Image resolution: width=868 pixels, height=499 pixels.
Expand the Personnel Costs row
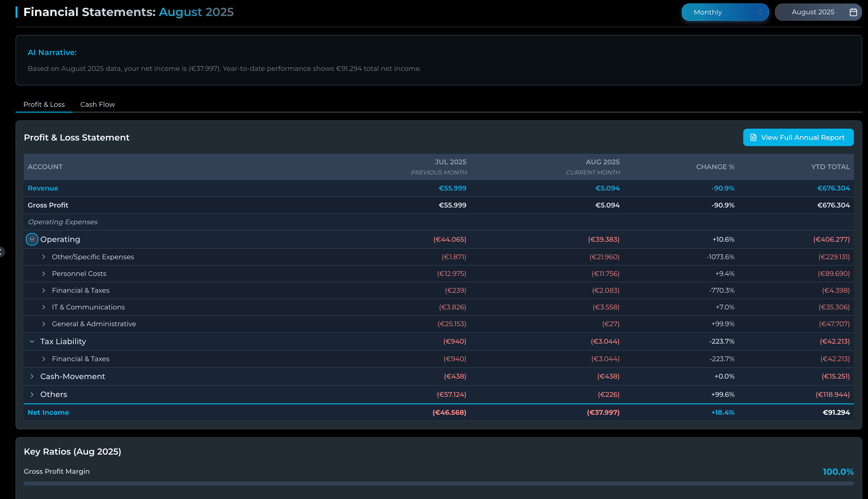tap(43, 274)
